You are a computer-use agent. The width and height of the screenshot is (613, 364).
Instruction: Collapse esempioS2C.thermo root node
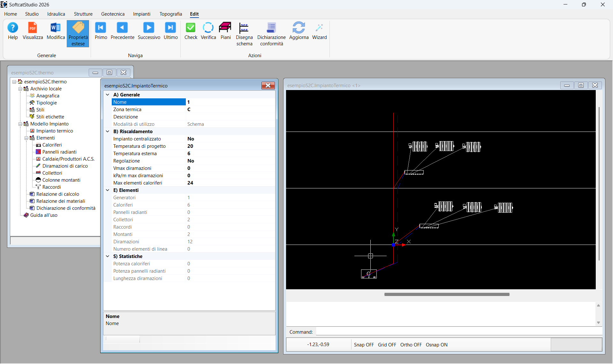(x=14, y=82)
